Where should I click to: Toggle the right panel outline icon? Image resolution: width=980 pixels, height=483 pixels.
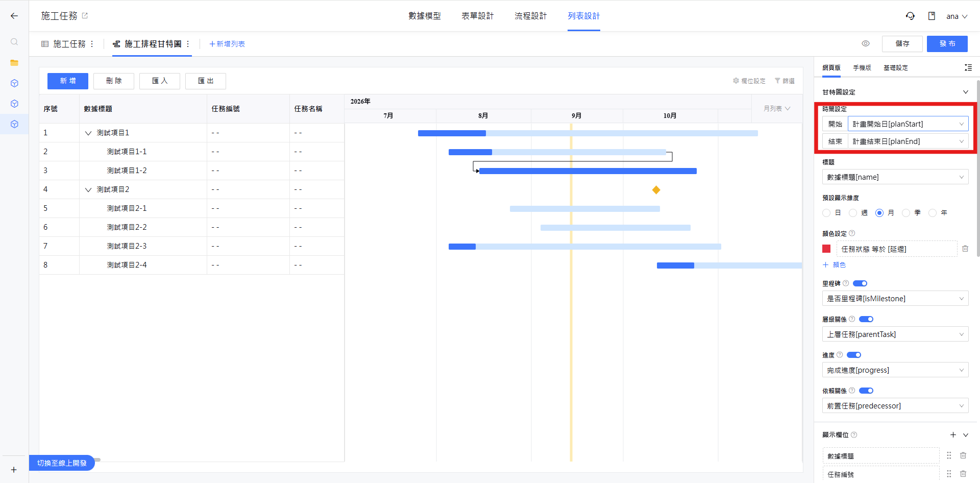(968, 67)
